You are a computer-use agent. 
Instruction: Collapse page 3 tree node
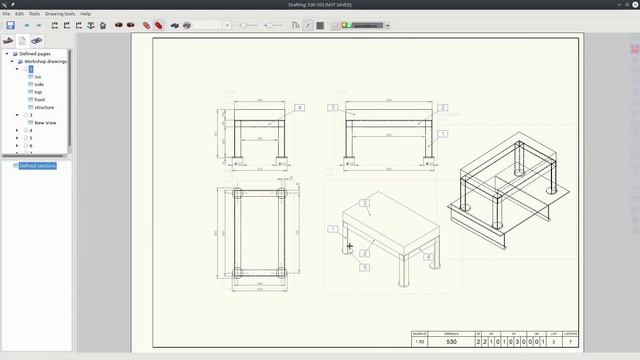[x=17, y=115]
